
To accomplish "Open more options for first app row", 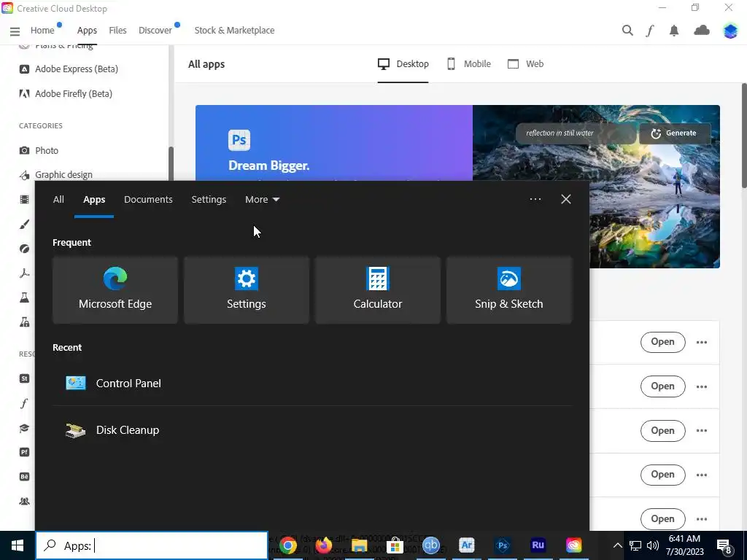I will point(701,342).
